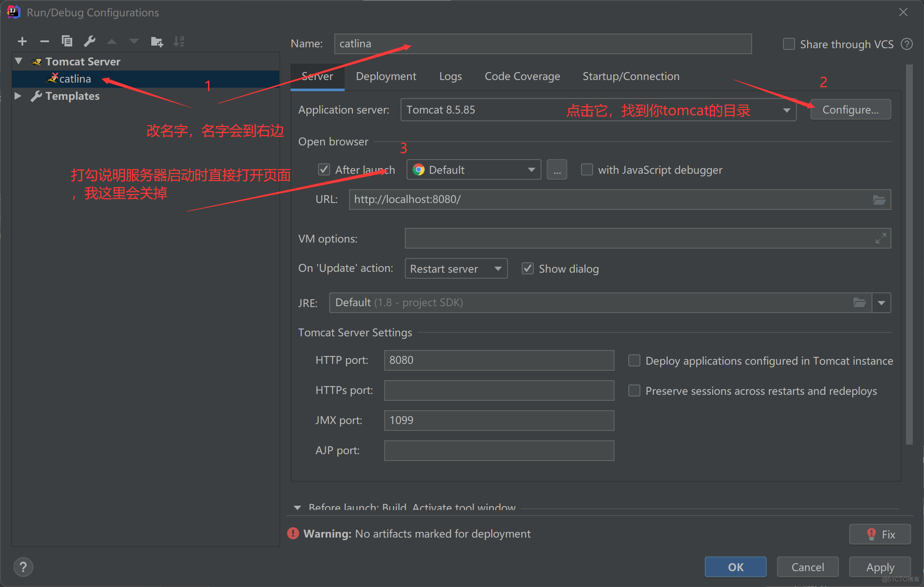
Task: Collapse the Tomcat Server tree node
Action: [18, 61]
